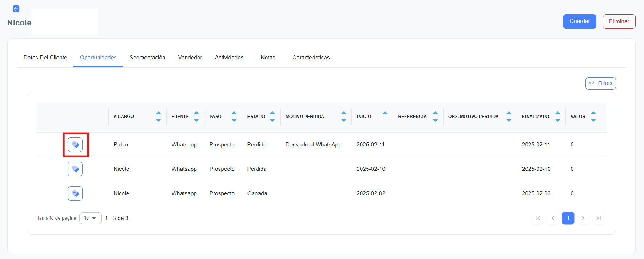Click the Guardar button
The width and height of the screenshot is (644, 259).
579,21
